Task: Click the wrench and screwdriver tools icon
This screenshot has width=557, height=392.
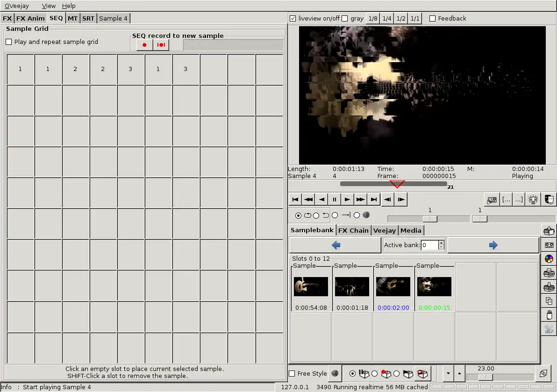Action: (x=549, y=329)
